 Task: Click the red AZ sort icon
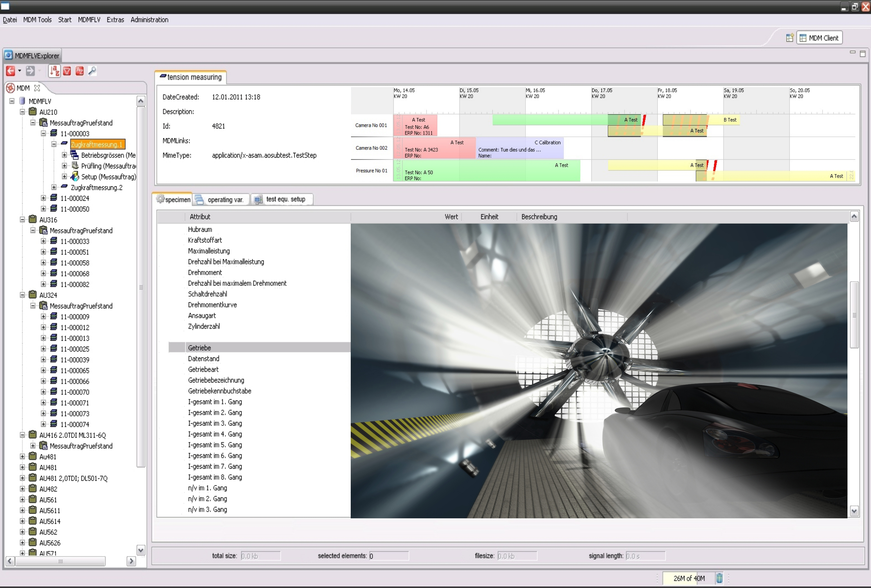(80, 71)
